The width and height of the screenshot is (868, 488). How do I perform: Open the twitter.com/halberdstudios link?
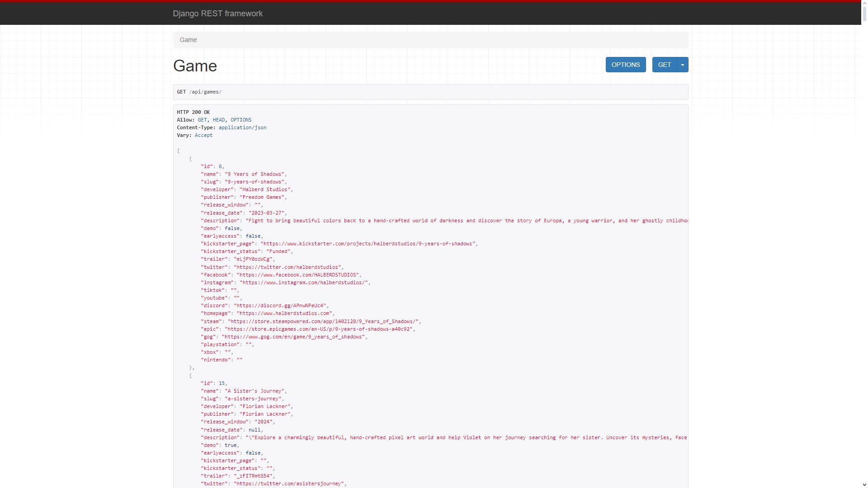287,267
